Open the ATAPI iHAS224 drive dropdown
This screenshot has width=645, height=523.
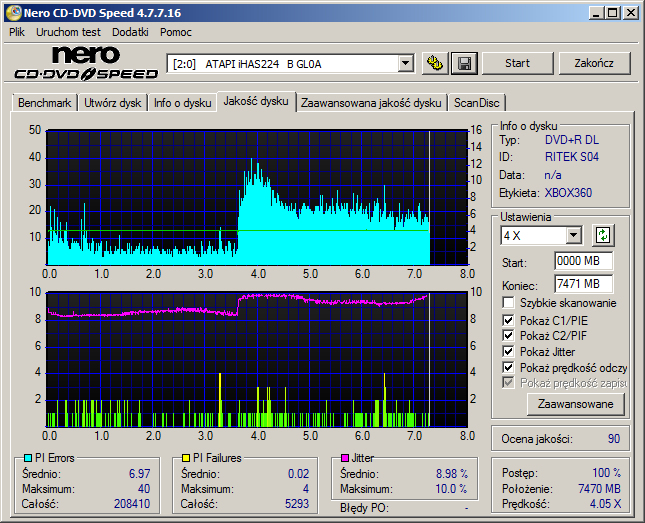click(x=406, y=64)
